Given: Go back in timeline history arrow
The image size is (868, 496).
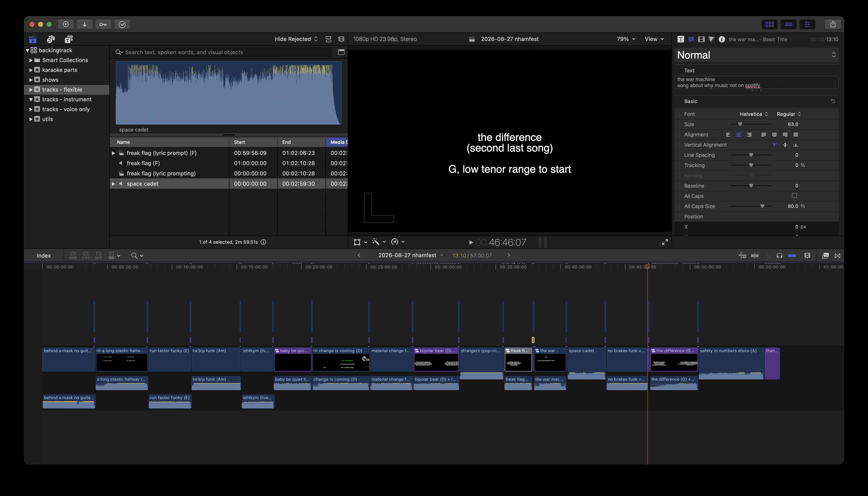Looking at the screenshot, I should pos(359,255).
